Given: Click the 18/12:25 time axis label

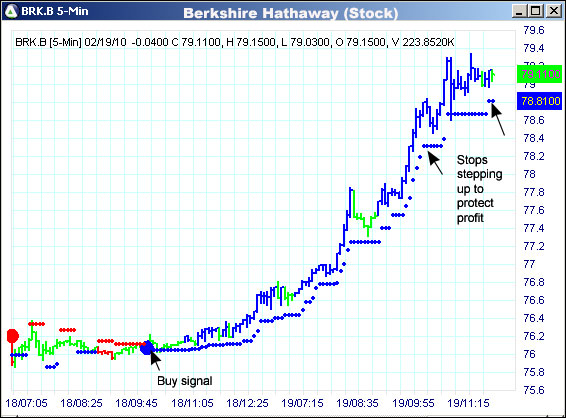Looking at the screenshot, I should [247, 403].
